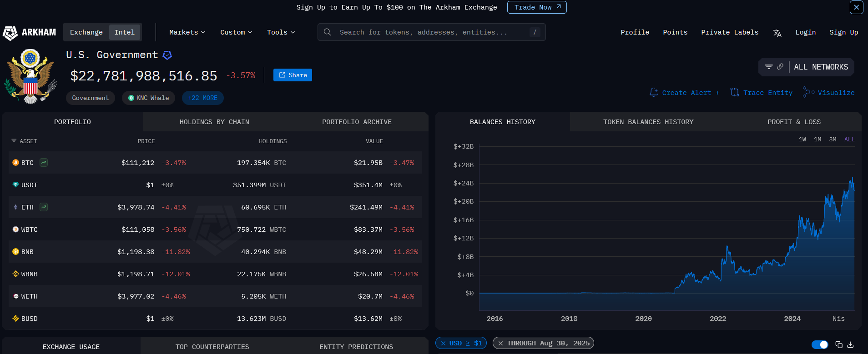Click the verified badge next to U.S. Government

(x=167, y=55)
